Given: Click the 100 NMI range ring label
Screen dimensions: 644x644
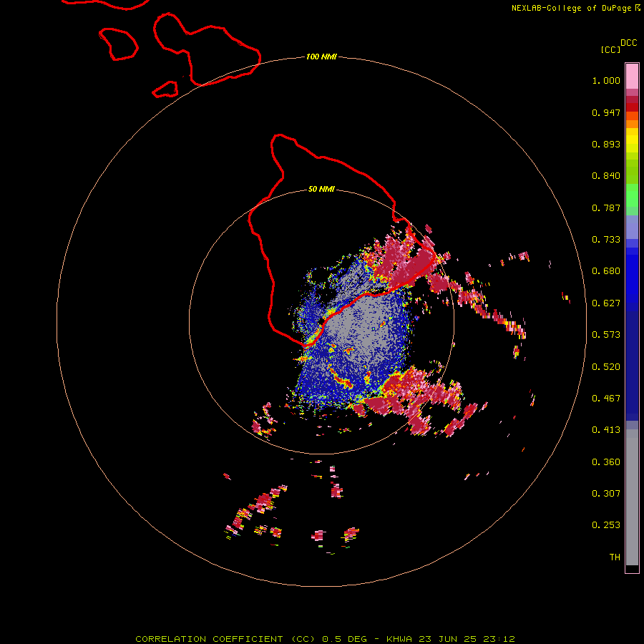Looking at the screenshot, I should tap(321, 57).
